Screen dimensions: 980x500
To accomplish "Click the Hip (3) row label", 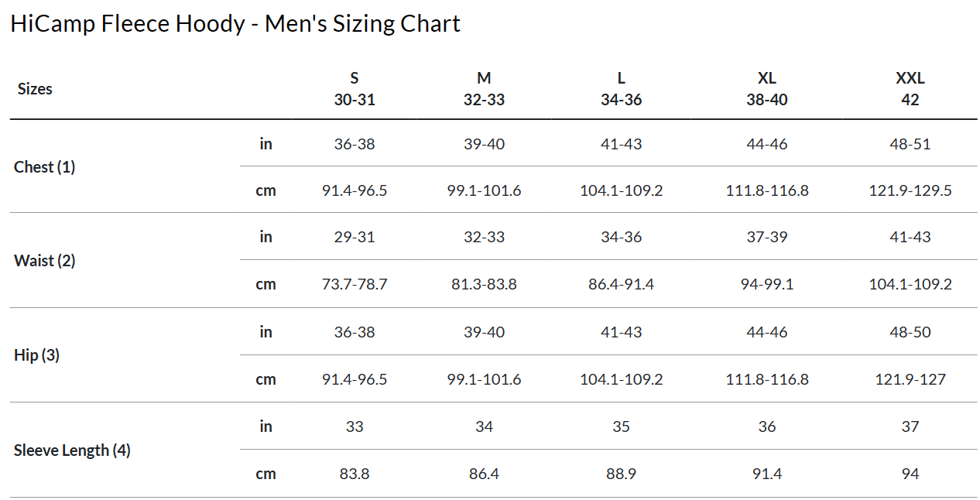I will coord(37,355).
